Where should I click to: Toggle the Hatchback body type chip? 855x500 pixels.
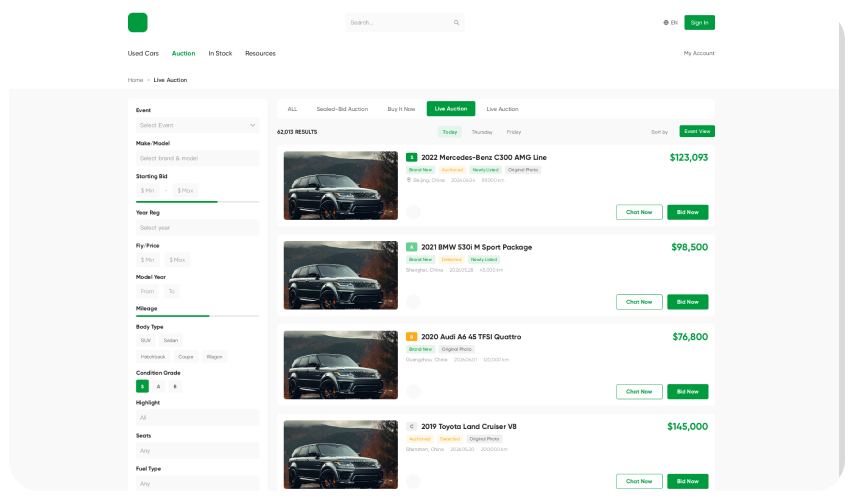153,357
